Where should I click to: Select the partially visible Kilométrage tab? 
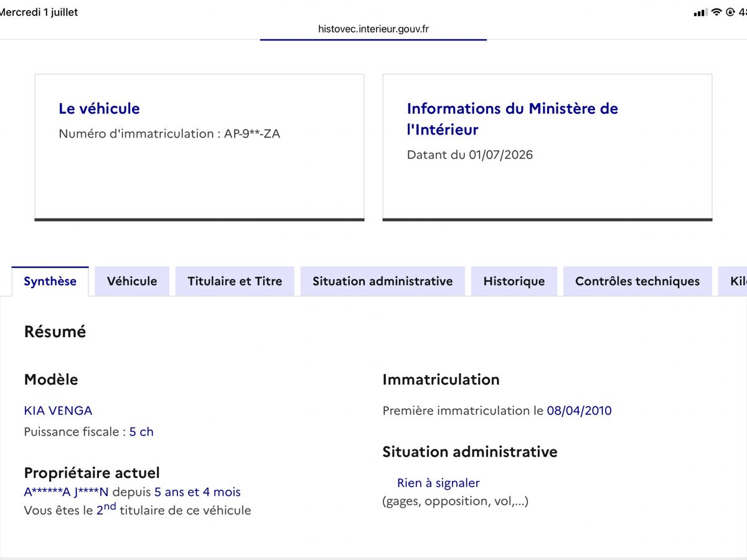click(733, 281)
